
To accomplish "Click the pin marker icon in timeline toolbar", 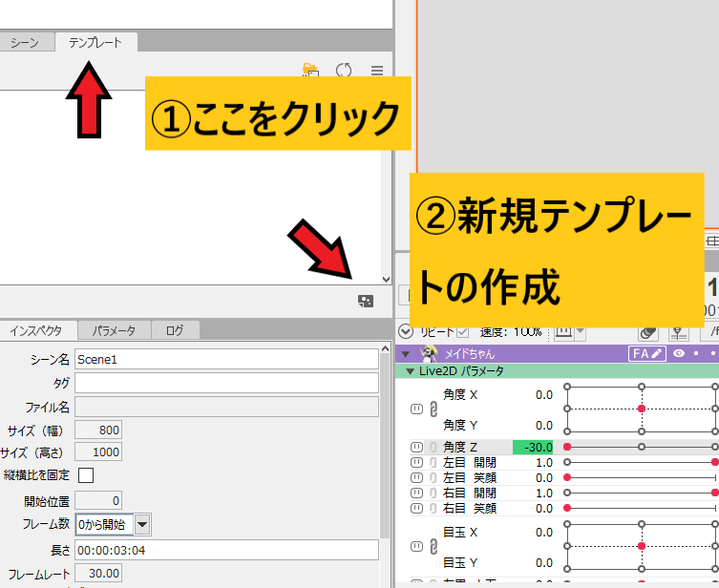I will coord(678,333).
